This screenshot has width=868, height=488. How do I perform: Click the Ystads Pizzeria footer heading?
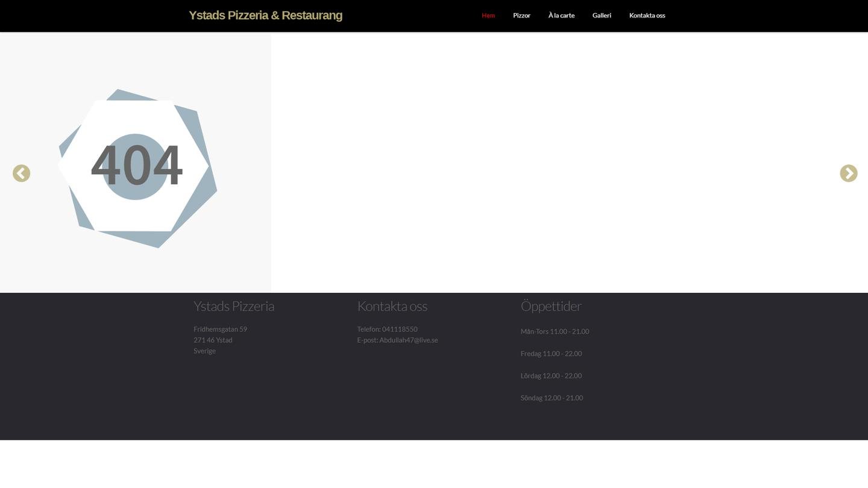point(233,306)
